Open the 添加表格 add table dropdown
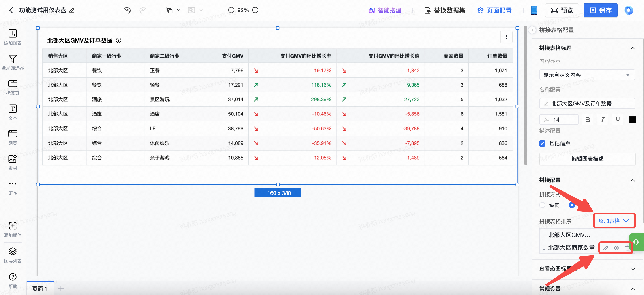Screen dimensions: 644x295 pyautogui.click(x=613, y=221)
